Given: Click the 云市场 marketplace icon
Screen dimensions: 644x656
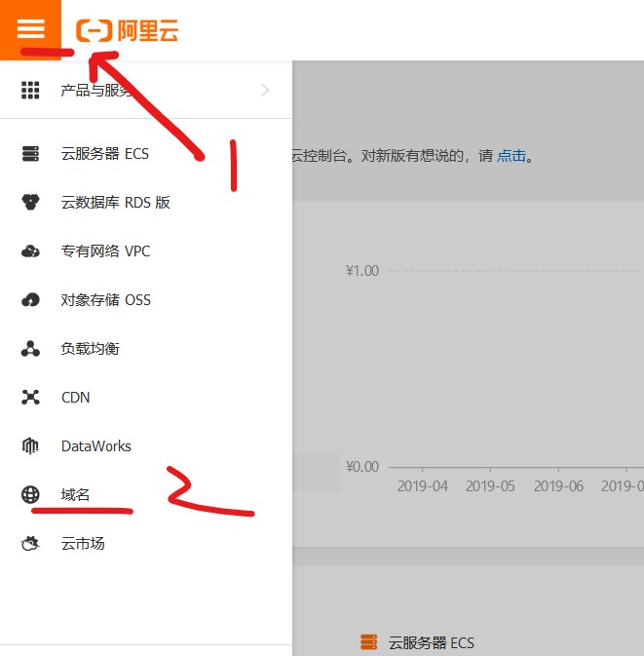Looking at the screenshot, I should tap(30, 544).
